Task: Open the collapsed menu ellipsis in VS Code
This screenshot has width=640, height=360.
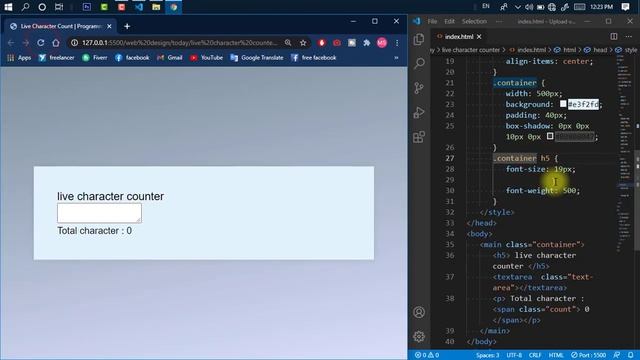Action: tap(499, 21)
